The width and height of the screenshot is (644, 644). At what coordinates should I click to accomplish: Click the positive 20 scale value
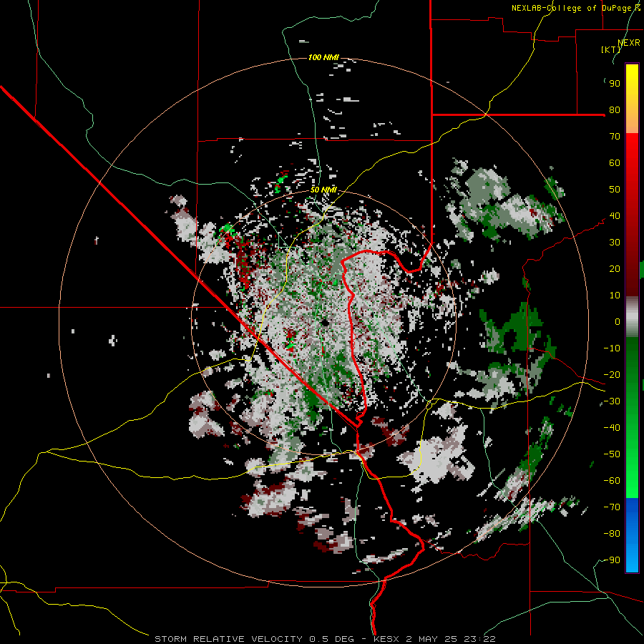[615, 269]
